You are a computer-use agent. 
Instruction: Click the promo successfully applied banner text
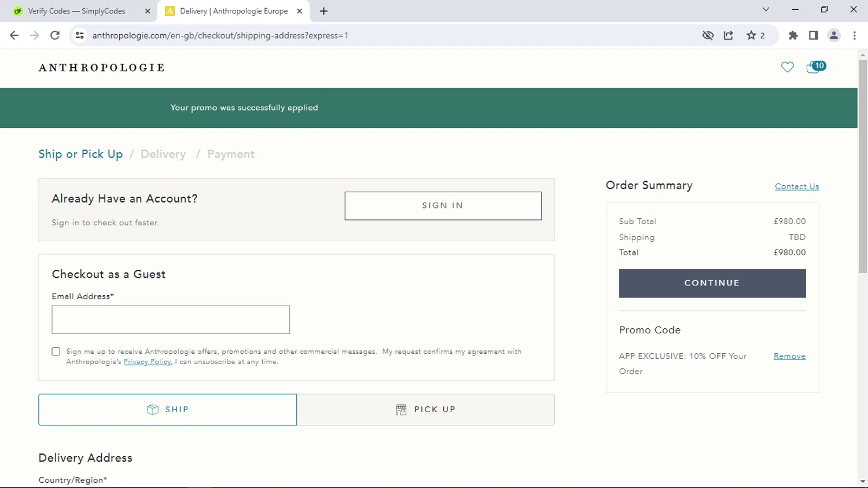click(244, 108)
